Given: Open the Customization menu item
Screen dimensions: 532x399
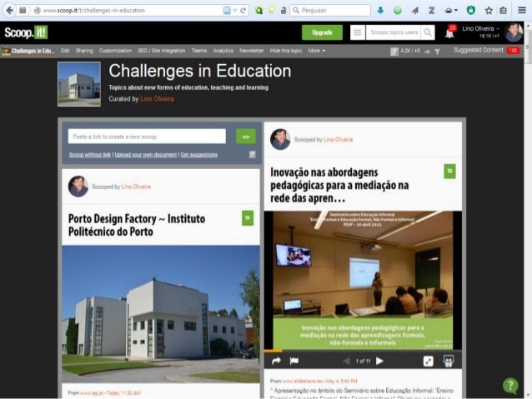Looking at the screenshot, I should tap(115, 51).
